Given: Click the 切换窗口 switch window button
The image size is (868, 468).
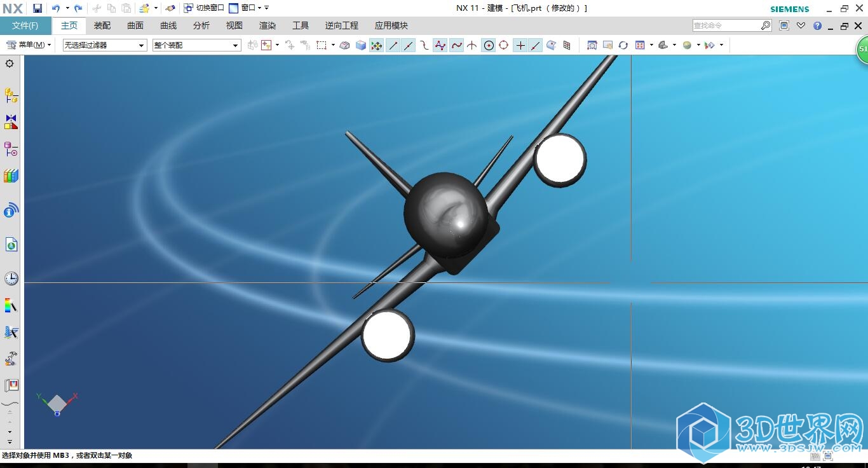Looking at the screenshot, I should click(204, 8).
